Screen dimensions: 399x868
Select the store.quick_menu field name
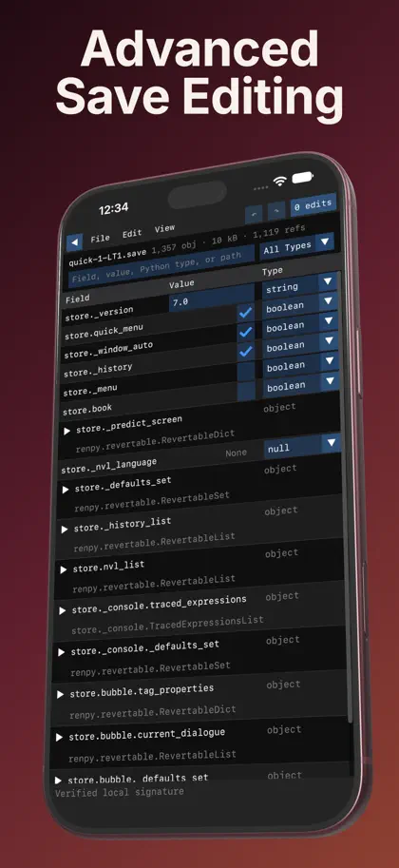pyautogui.click(x=104, y=332)
